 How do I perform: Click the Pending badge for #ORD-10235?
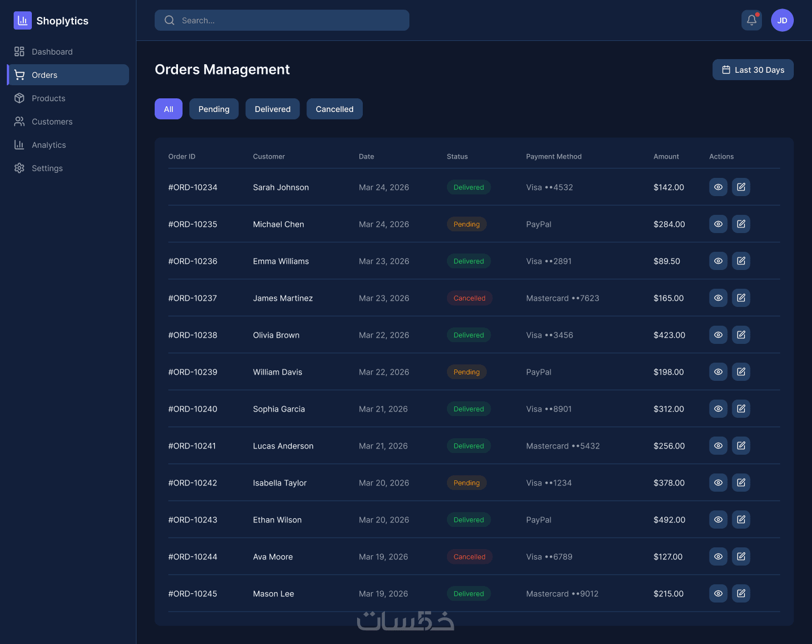[x=467, y=224]
